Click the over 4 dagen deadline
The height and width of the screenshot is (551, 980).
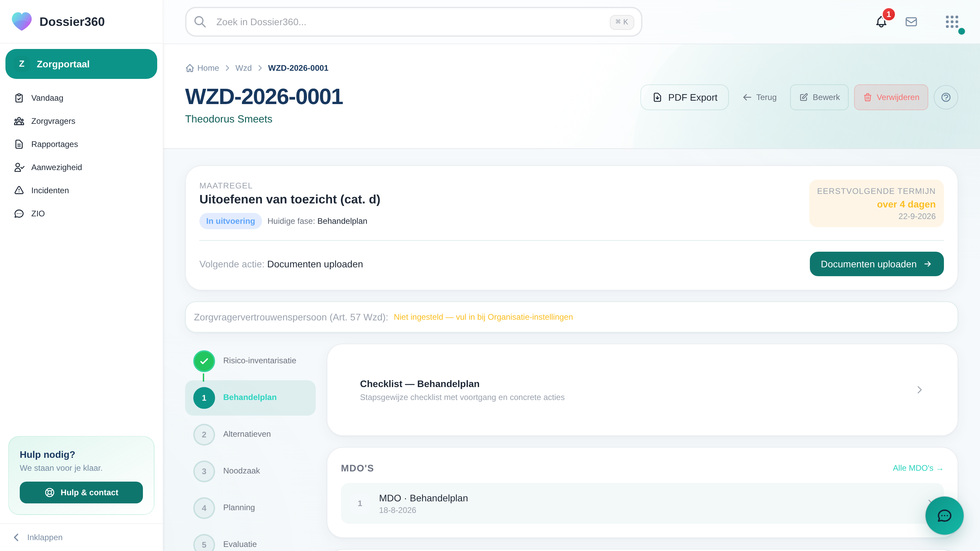(906, 204)
